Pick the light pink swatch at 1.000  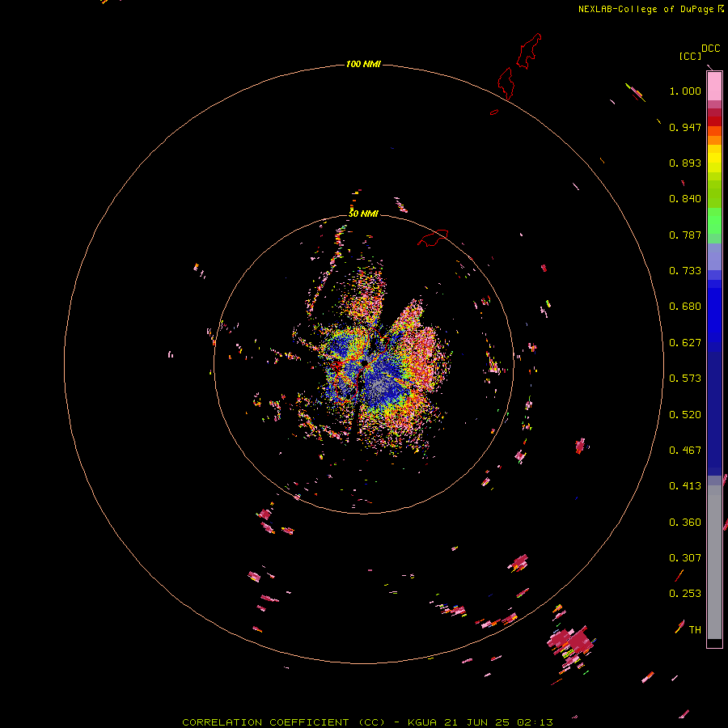714,87
